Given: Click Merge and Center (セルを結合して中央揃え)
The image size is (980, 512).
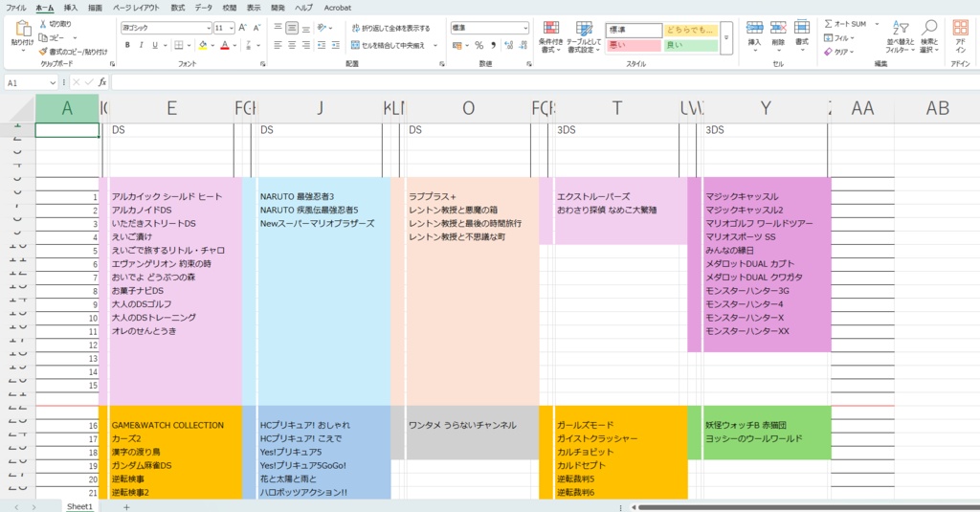Looking at the screenshot, I should (389, 46).
